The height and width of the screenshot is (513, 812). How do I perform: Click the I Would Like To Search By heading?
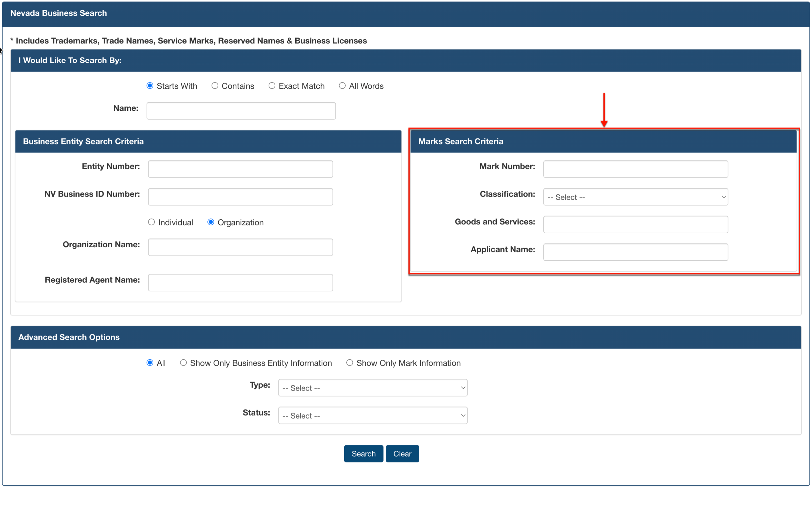pyautogui.click(x=70, y=60)
